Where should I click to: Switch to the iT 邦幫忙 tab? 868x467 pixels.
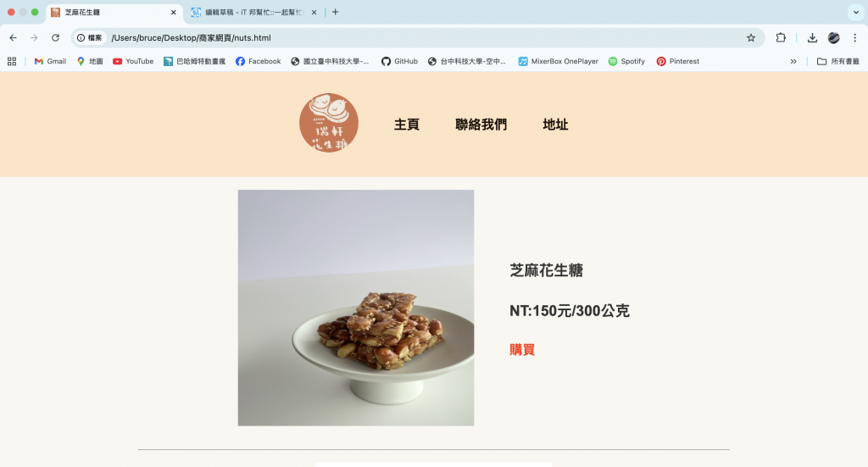(254, 12)
